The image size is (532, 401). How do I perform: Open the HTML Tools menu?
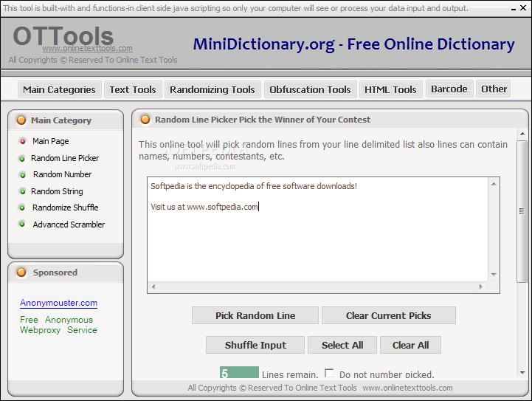[390, 89]
